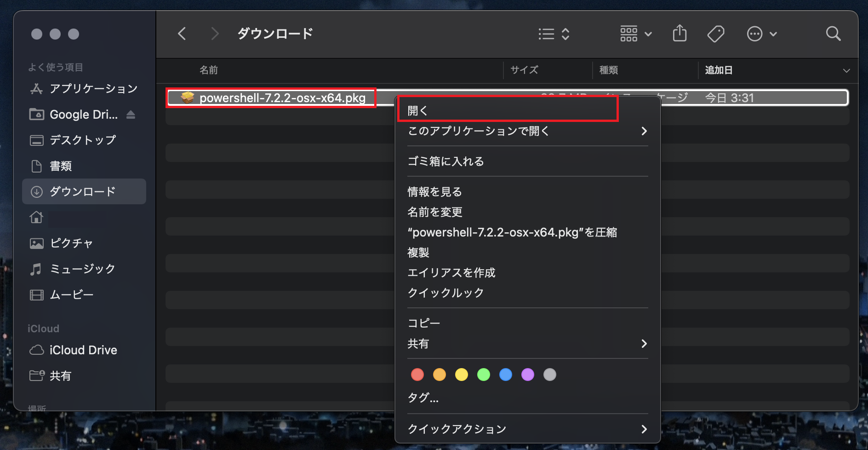Click the 追加日 sort direction chevron
This screenshot has width=868, height=450.
[847, 70]
